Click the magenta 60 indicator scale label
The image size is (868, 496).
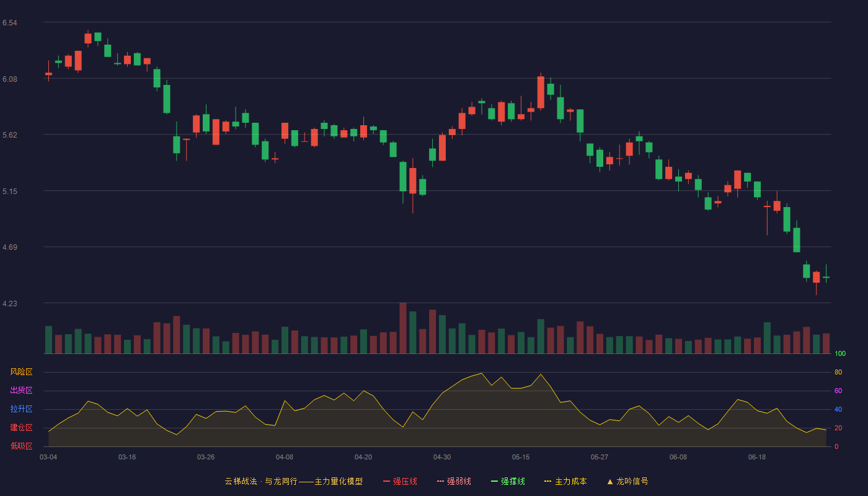pyautogui.click(x=838, y=391)
